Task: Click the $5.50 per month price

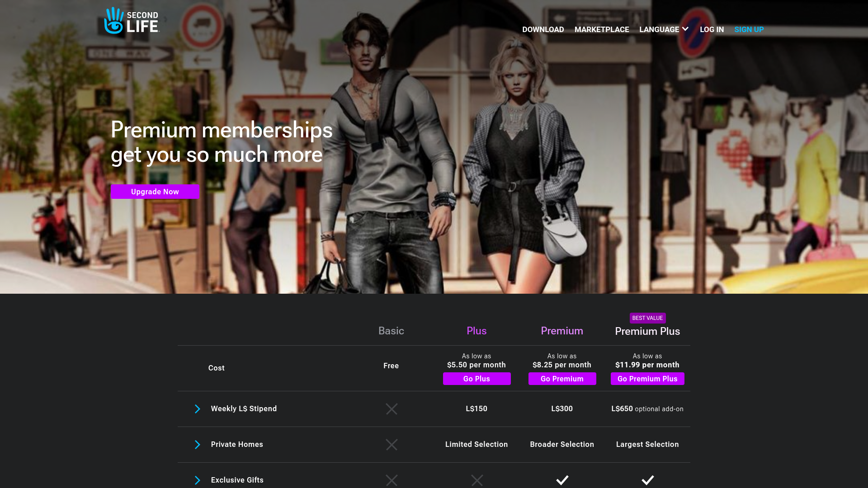Action: 476,365
